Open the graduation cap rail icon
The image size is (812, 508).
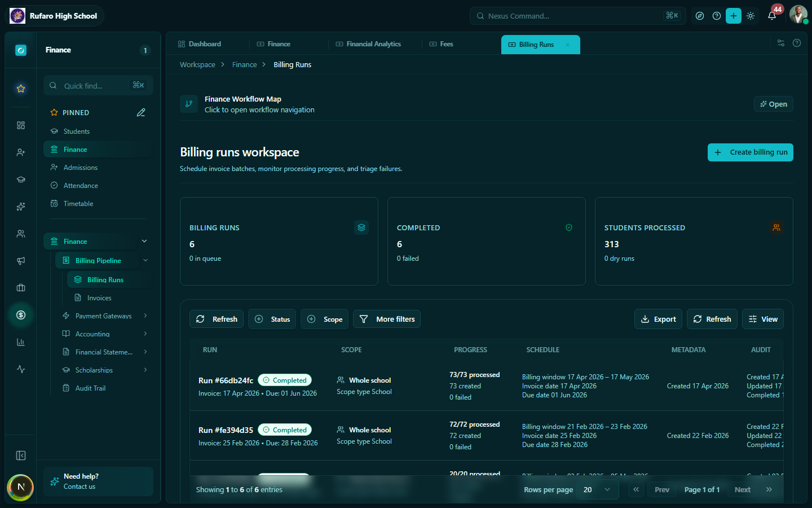click(21, 179)
